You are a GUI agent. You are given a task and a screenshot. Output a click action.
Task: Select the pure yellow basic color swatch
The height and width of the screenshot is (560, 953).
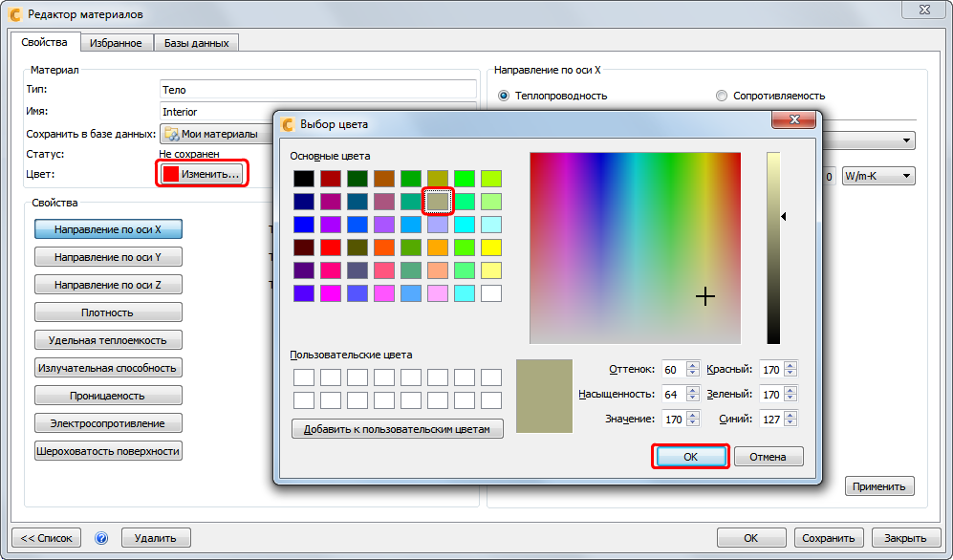click(x=491, y=248)
